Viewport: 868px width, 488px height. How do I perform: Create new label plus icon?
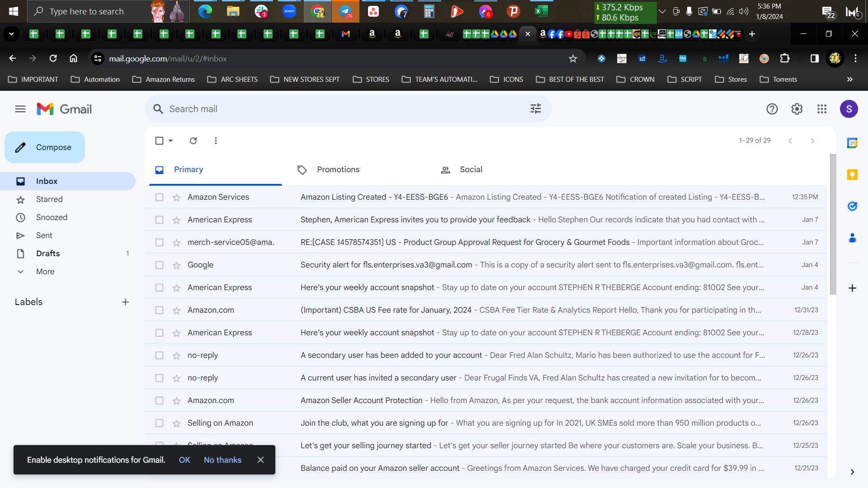point(125,302)
